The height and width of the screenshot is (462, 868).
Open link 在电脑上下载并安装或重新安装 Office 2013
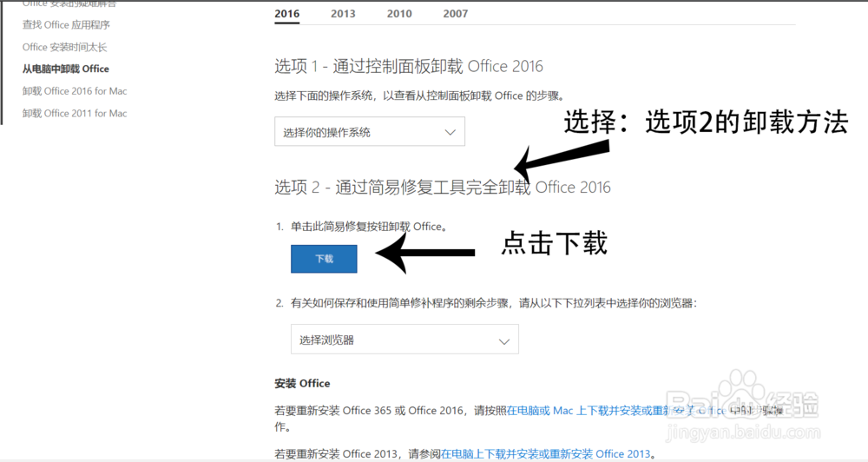coord(546,454)
